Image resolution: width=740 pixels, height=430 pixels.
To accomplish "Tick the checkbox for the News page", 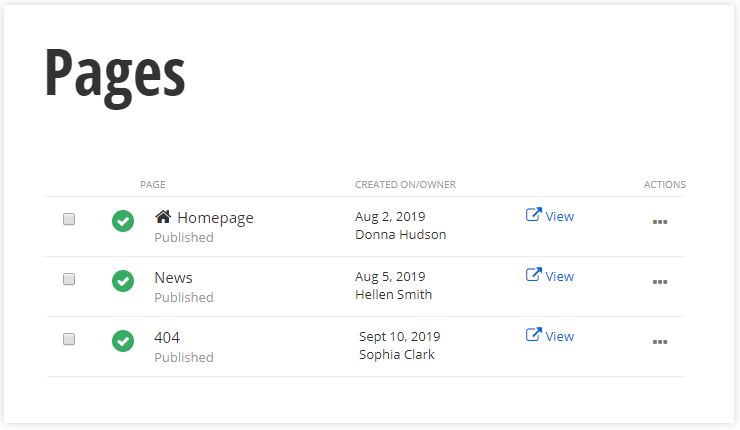I will pos(69,279).
